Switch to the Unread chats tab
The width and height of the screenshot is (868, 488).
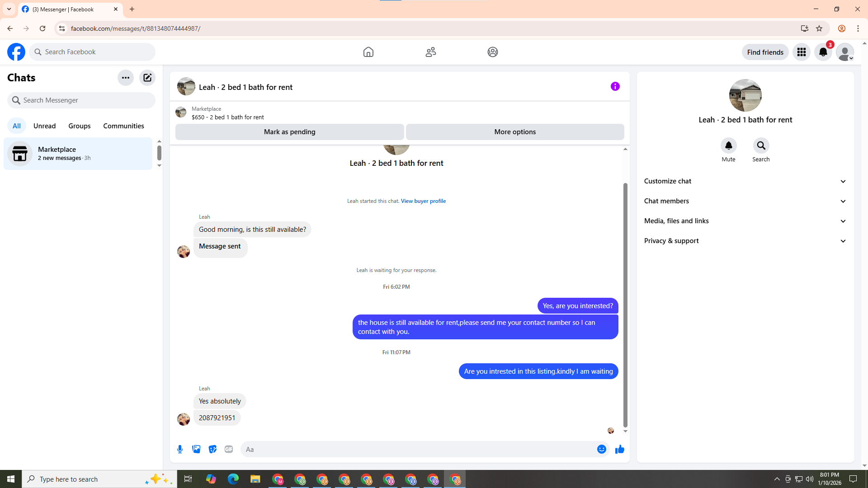[x=44, y=126]
